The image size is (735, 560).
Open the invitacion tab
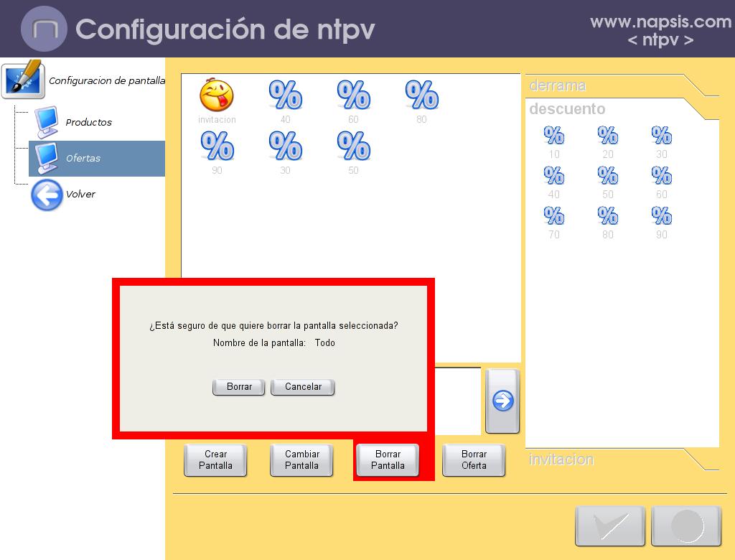[561, 459]
